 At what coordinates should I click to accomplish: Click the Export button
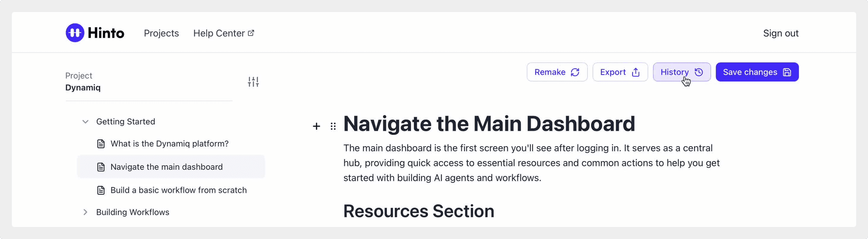620,72
